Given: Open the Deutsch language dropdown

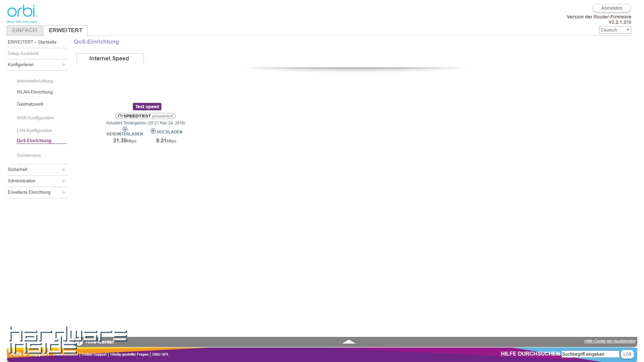Looking at the screenshot, I should click(x=615, y=30).
